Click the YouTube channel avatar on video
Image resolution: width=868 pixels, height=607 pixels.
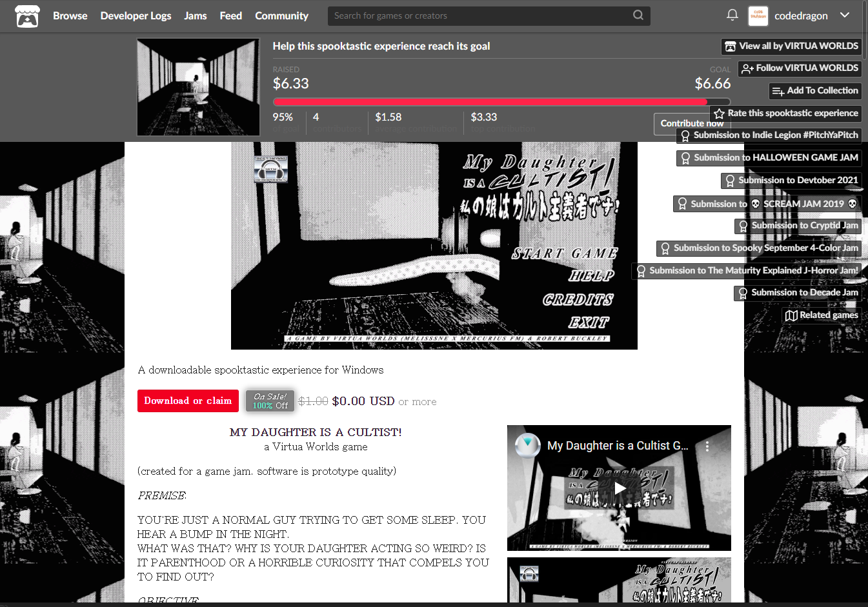tap(527, 446)
